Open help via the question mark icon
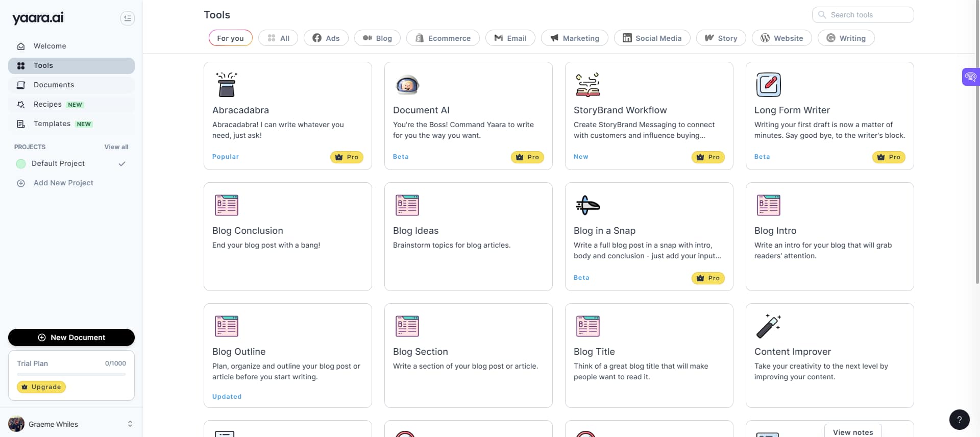980x437 pixels. pos(960,419)
